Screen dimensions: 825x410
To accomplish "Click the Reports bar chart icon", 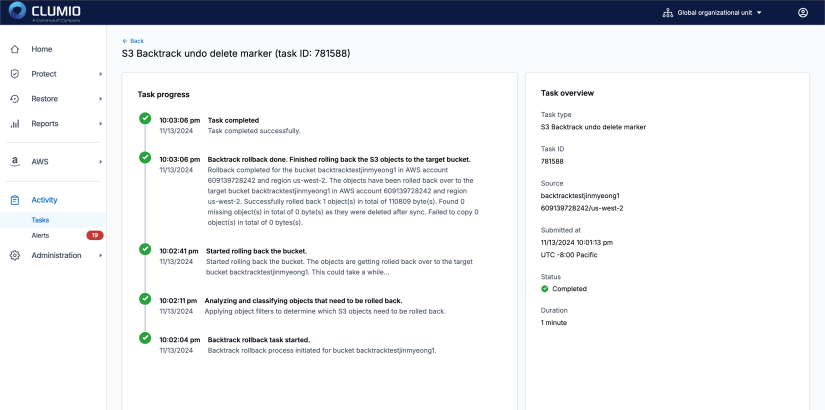I will 15,124.
